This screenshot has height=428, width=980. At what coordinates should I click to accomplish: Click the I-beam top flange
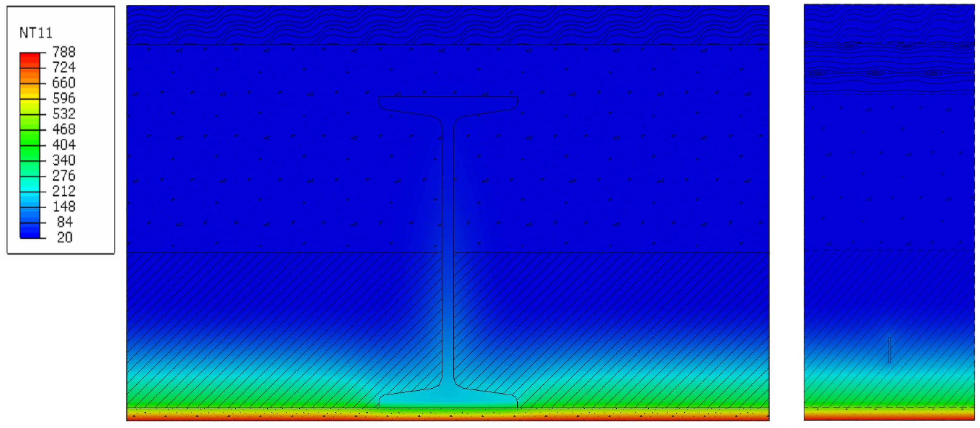(448, 103)
